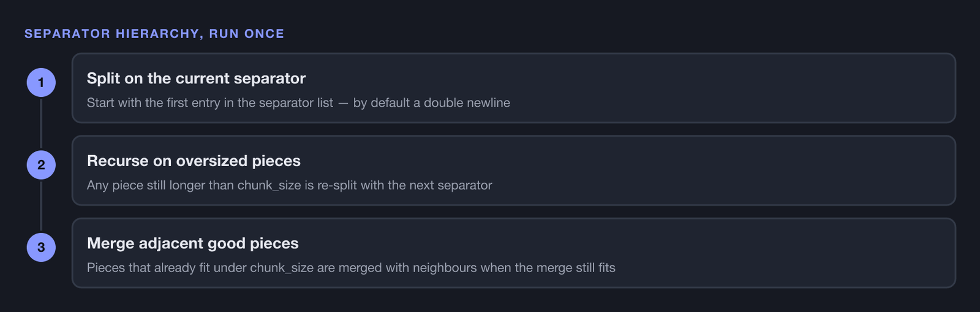Click the connector line between steps 1 and 2
The width and height of the screenshot is (980, 312).
click(41, 124)
